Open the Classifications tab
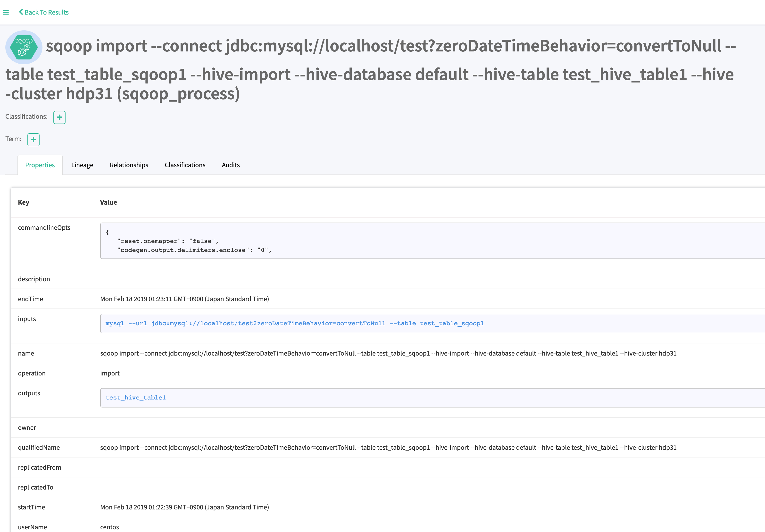This screenshot has width=765, height=532. [185, 165]
